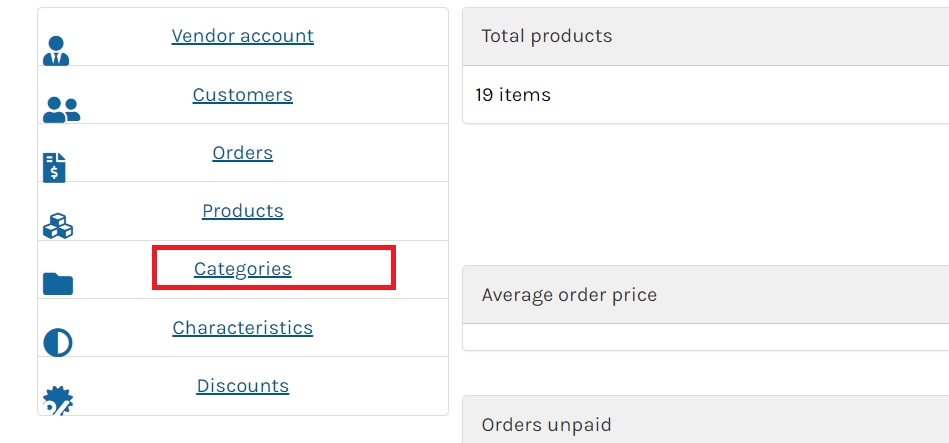Click the empty Average order price value box
949x443 pixels.
pos(706,337)
